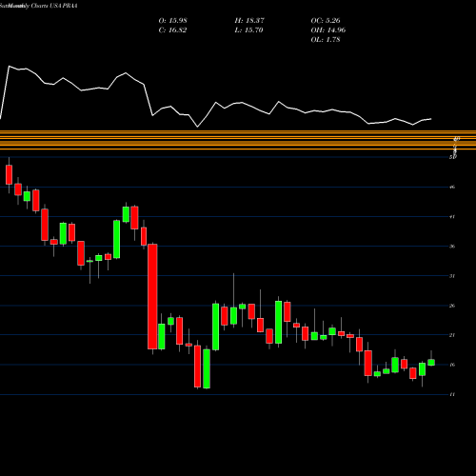The width and height of the screenshot is (476, 476).
Task: Click the price axis label '36'
Action: [x=452, y=247]
